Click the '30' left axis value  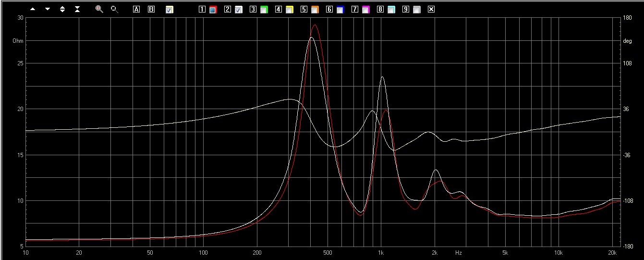point(20,18)
